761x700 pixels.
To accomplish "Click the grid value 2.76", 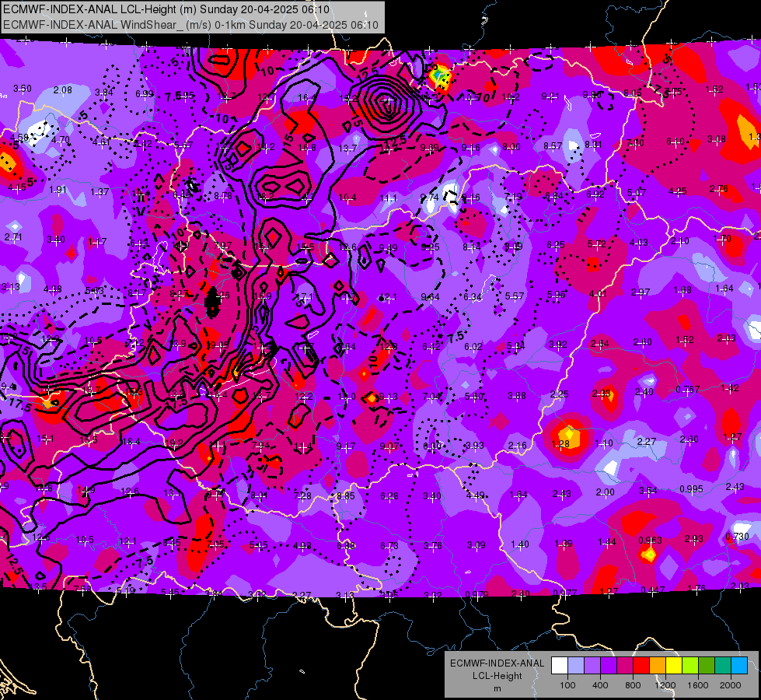I will tap(718, 188).
